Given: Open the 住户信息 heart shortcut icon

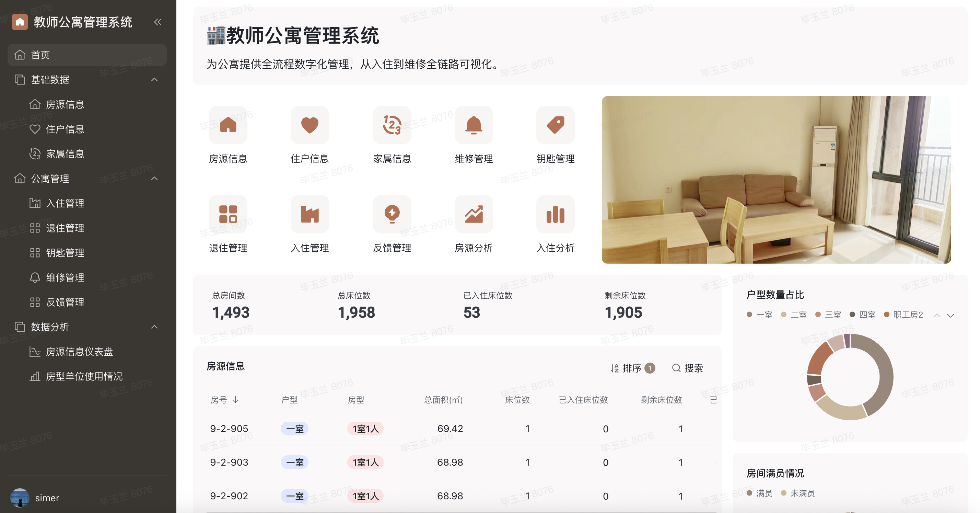Looking at the screenshot, I should [x=310, y=125].
